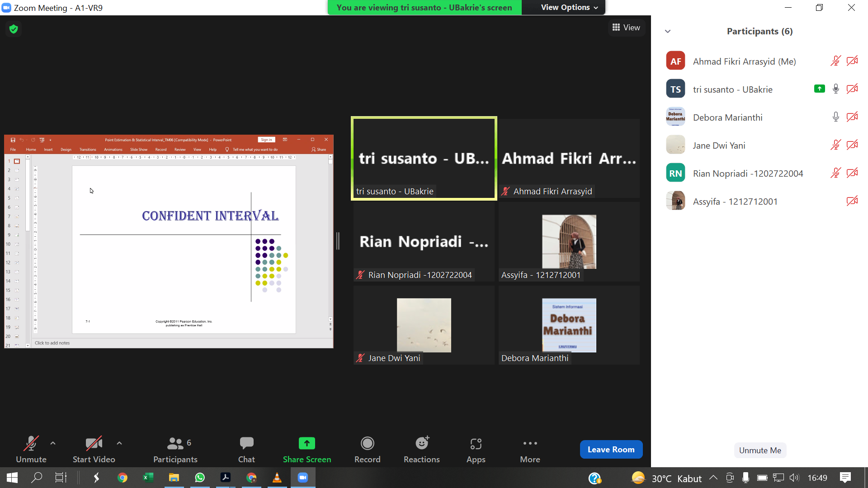Click the muted mic icon for Jane Dwi Yani
The image size is (868, 488).
point(835,145)
